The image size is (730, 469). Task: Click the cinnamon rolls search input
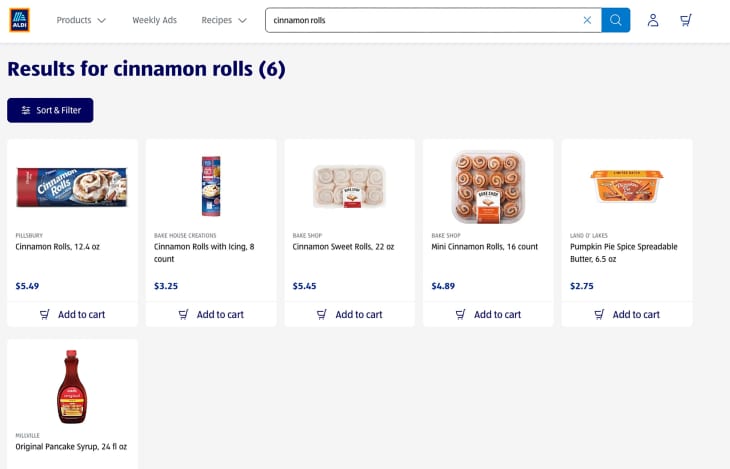click(420, 20)
